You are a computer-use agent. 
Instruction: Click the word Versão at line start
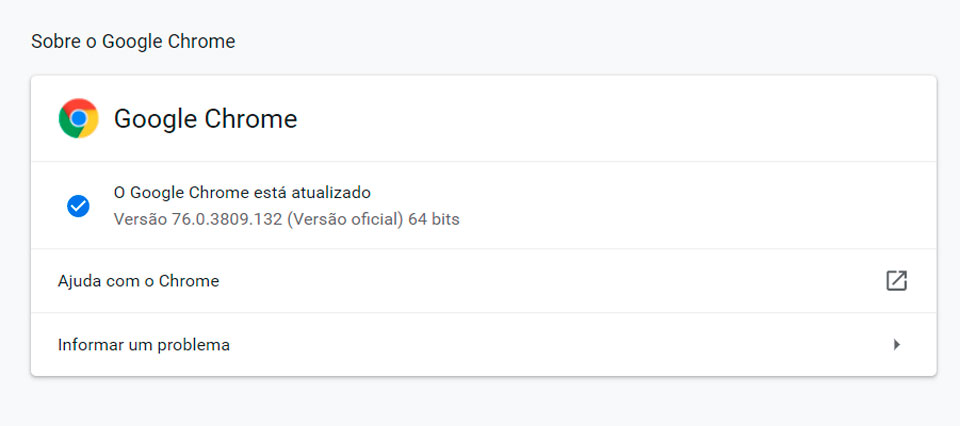(140, 219)
